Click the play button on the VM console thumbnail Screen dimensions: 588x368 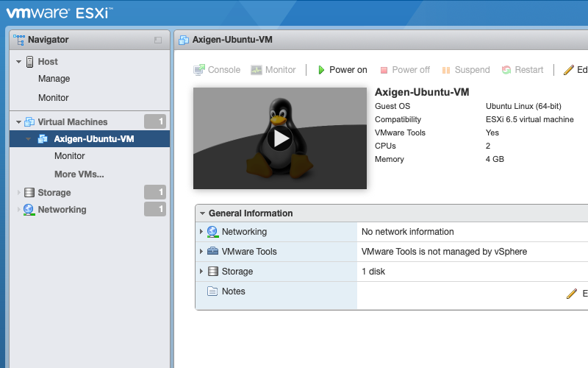[280, 138]
